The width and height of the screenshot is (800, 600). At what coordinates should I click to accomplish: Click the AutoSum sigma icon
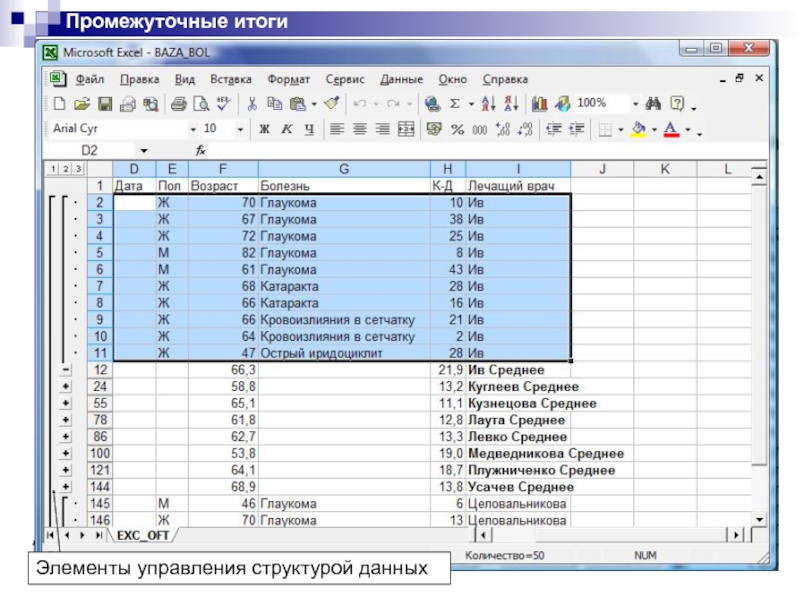455,103
